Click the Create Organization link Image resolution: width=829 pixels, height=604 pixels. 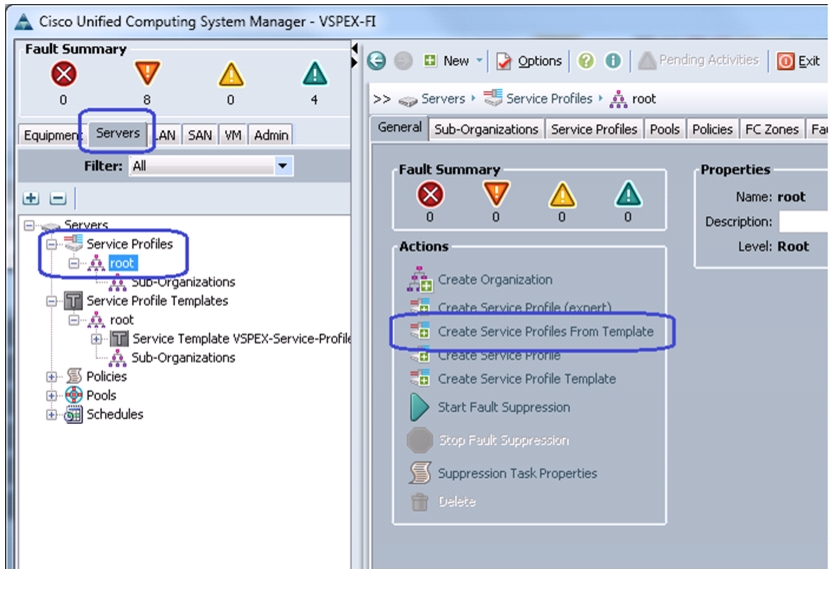[x=495, y=279]
